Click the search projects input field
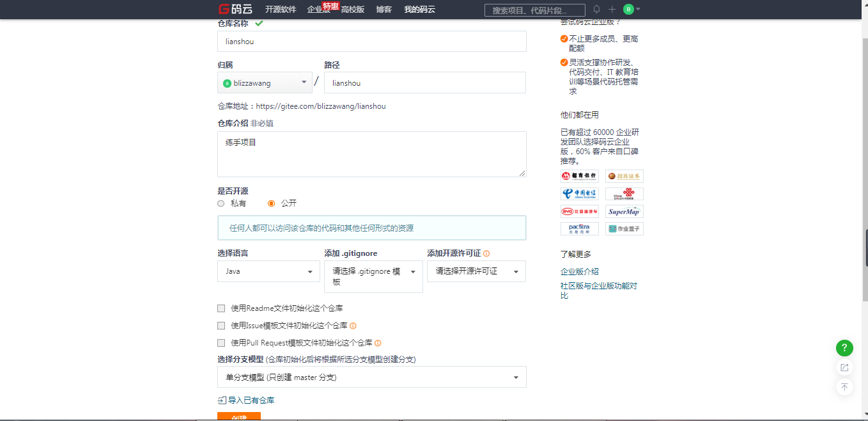868x421 pixels. point(534,10)
